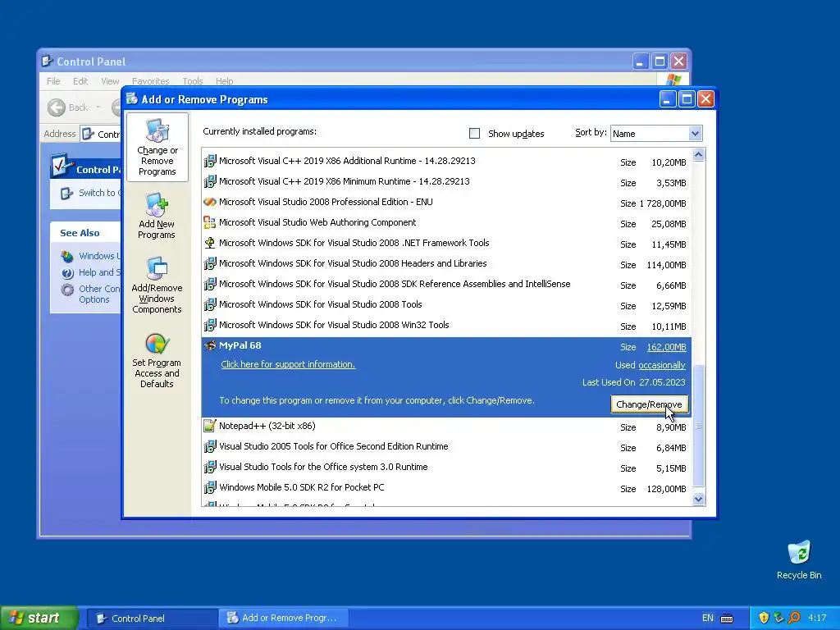Viewport: 840px width, 630px height.
Task: Click Windows Update icon under See Also
Action: pos(67,256)
